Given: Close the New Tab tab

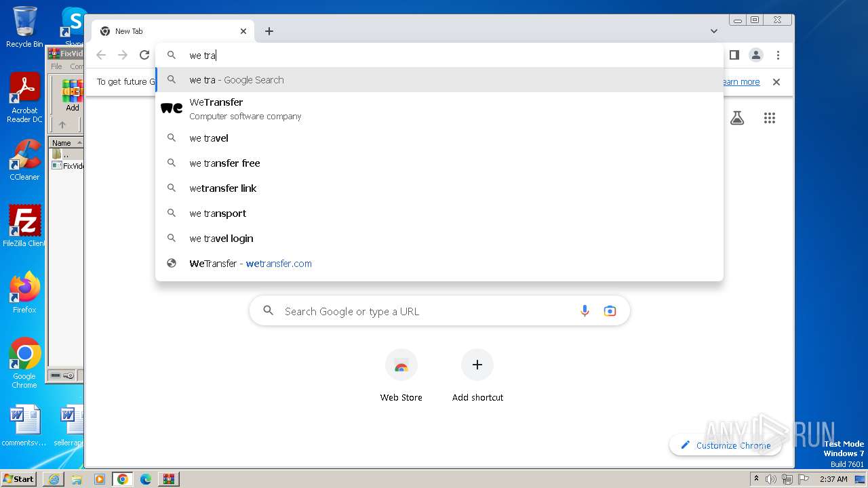Looking at the screenshot, I should point(243,31).
